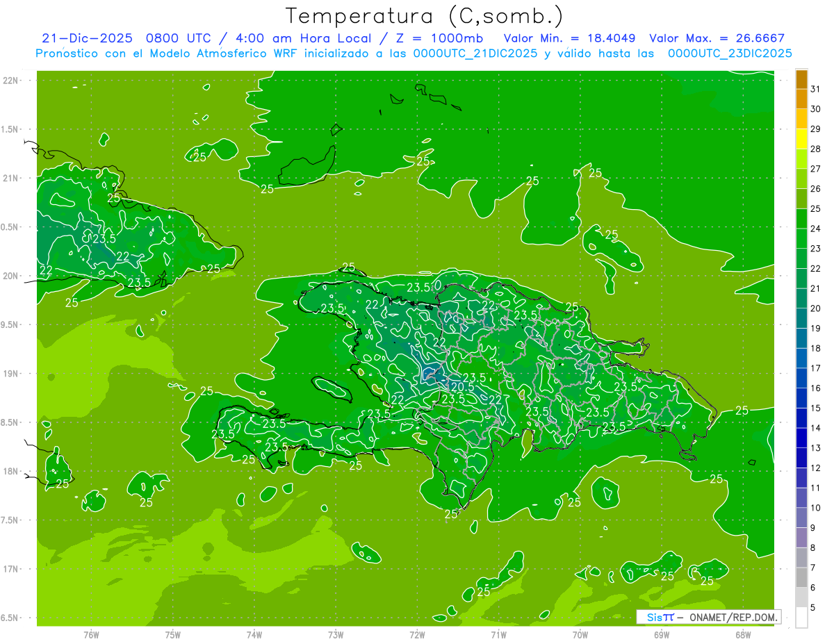Screen dimensions: 834x644
Task: Click the color scale value '28'
Action: click(816, 149)
